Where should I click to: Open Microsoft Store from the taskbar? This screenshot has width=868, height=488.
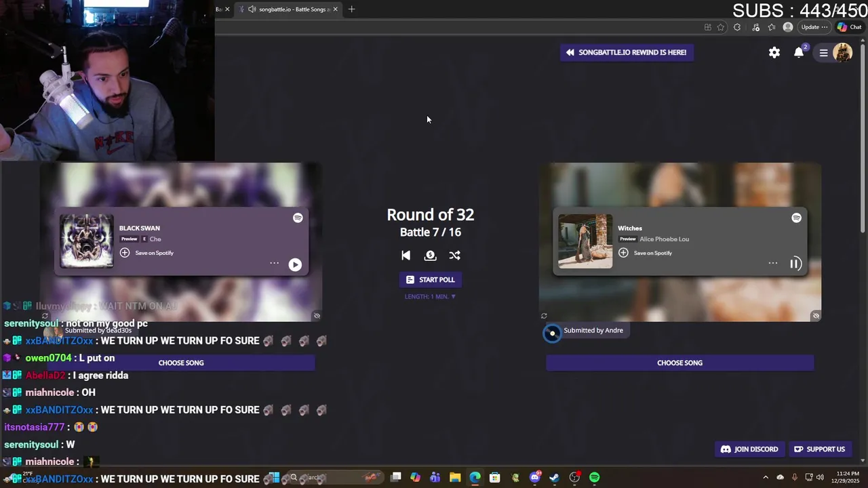pos(495,478)
